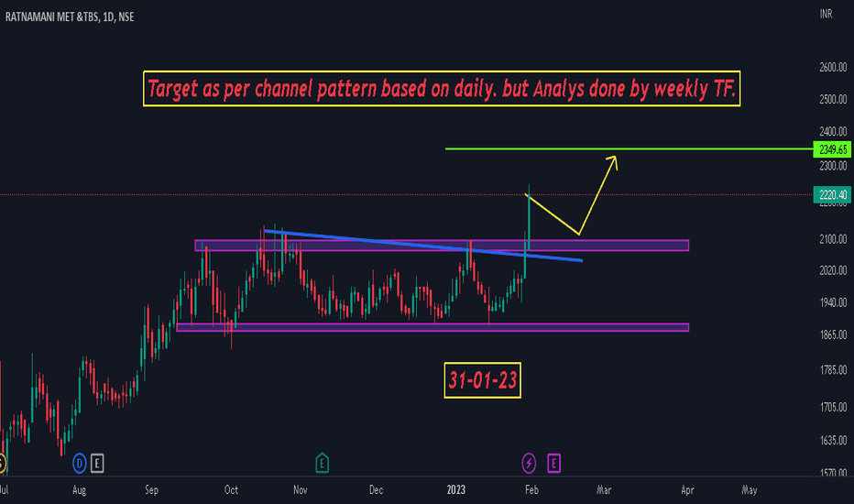
Task: Click the 1635.00 price axis label
Action: click(x=833, y=440)
